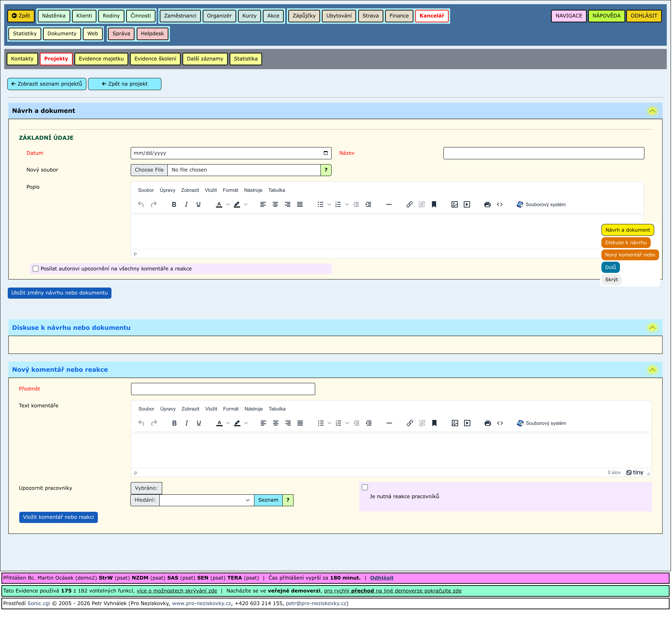Click the 'Zpět na projekt' button
This screenshot has height=618, width=672.
[125, 84]
